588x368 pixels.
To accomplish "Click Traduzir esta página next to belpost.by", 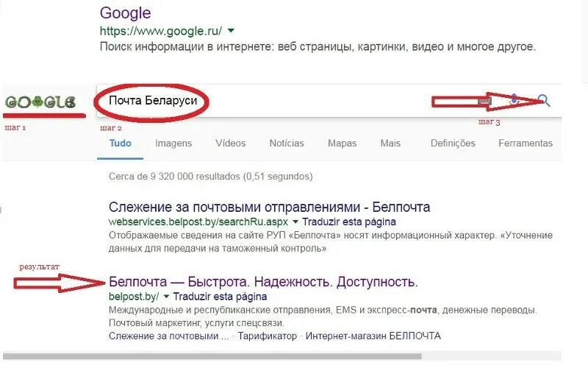I will pos(220,297).
